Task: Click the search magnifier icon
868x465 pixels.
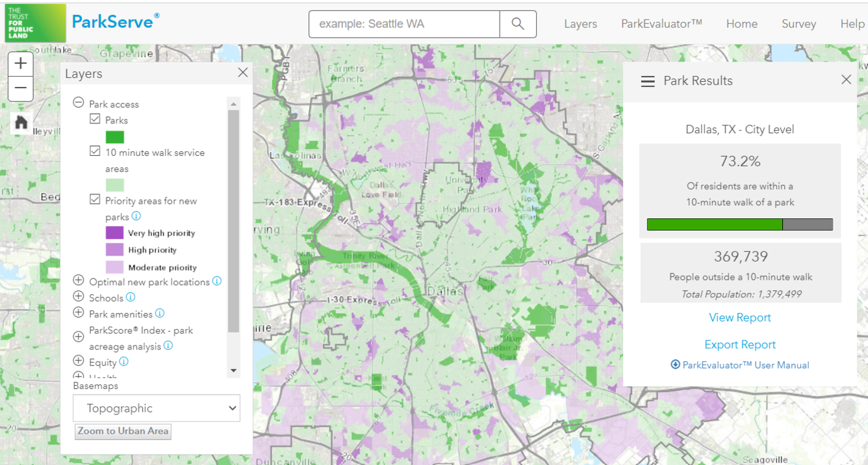Action: [x=517, y=23]
